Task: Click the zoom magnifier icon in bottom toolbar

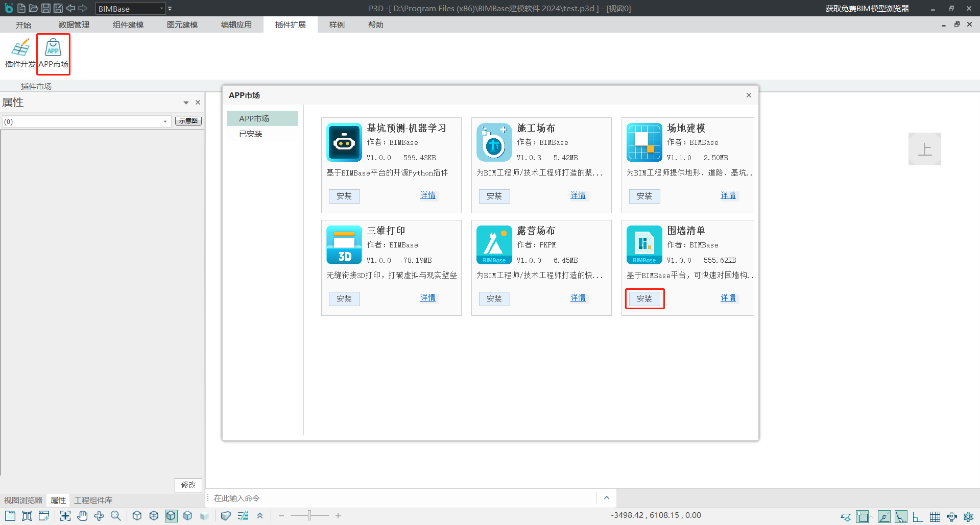Action: point(116,516)
